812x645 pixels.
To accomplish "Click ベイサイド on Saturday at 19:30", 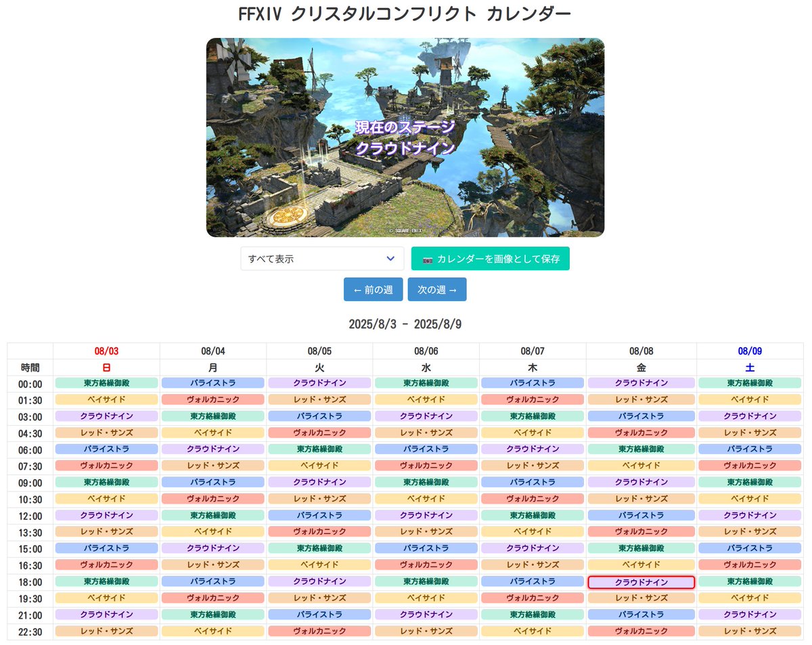I will [x=750, y=598].
